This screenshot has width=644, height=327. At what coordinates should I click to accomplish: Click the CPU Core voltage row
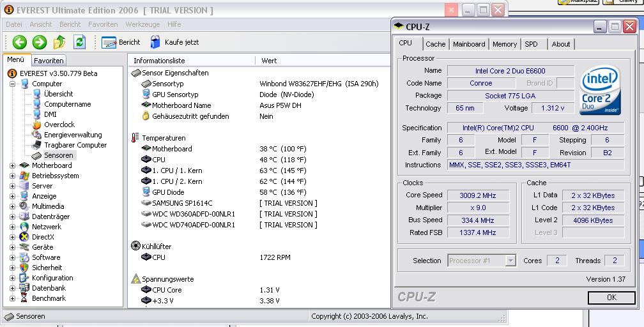pyautogui.click(x=259, y=290)
